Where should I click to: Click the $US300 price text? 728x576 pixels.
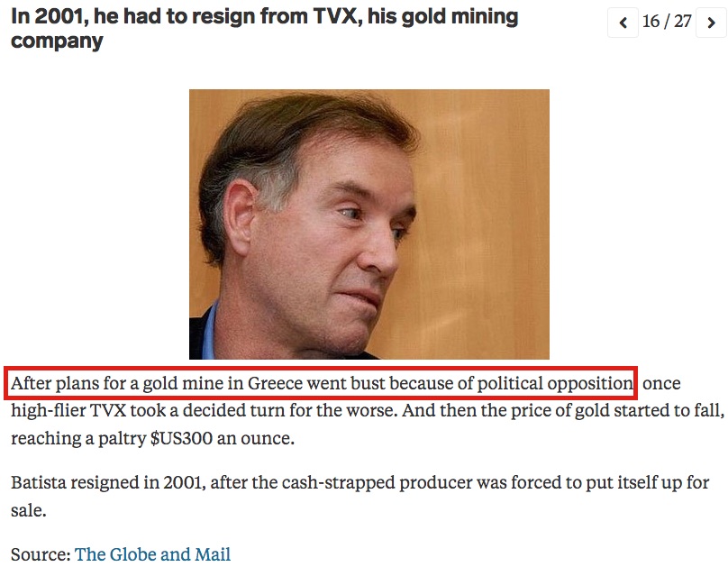click(x=181, y=438)
